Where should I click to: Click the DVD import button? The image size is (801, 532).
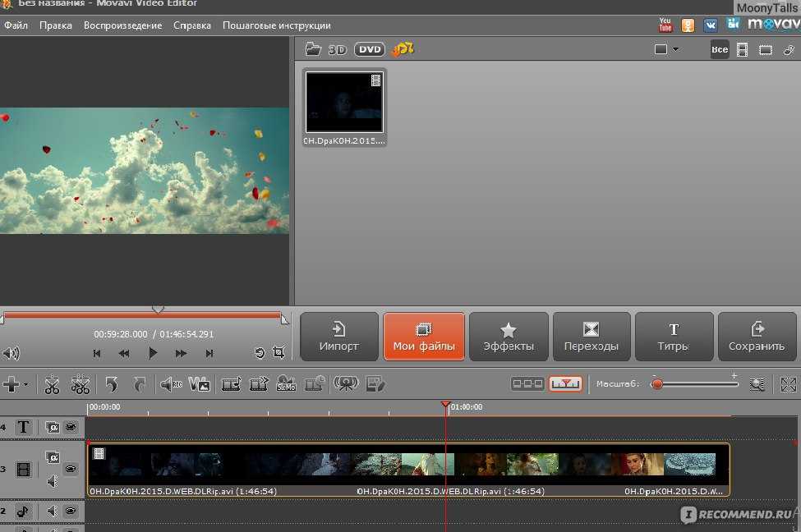tap(370, 49)
